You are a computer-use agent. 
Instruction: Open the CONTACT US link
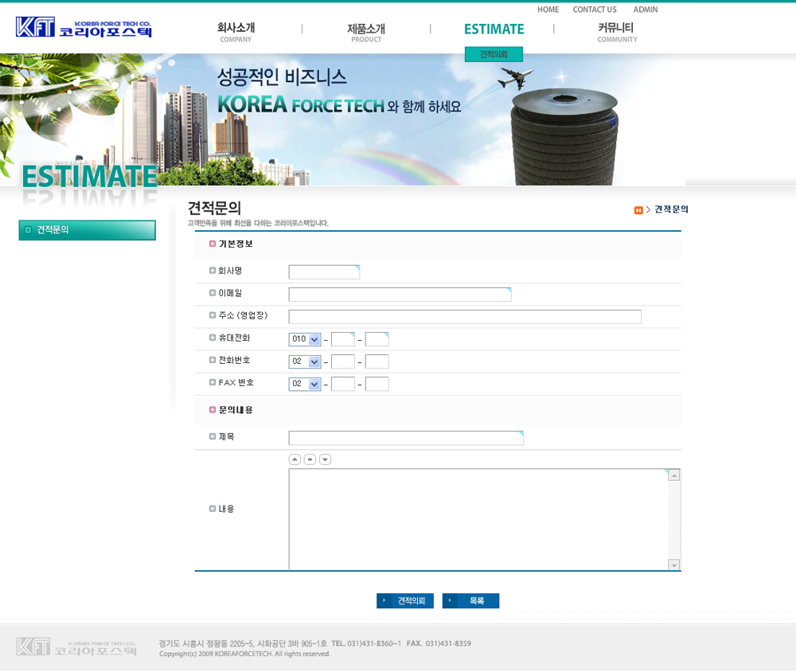coord(595,10)
